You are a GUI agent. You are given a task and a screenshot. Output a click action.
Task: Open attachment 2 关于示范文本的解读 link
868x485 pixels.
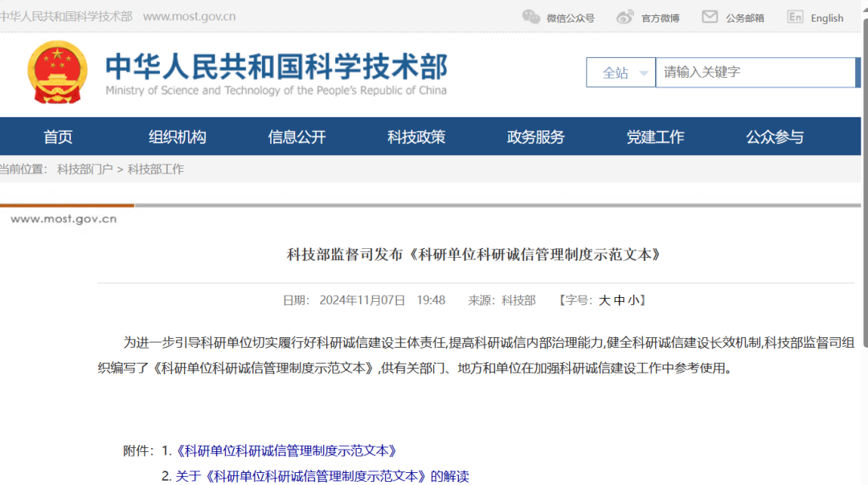(x=322, y=476)
